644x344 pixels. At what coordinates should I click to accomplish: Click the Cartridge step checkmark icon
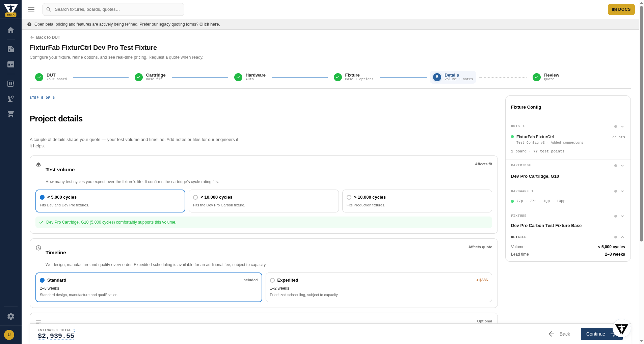click(139, 77)
